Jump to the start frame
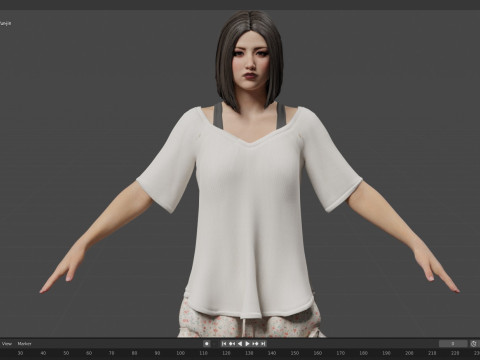The width and height of the screenshot is (480, 360). (x=224, y=344)
